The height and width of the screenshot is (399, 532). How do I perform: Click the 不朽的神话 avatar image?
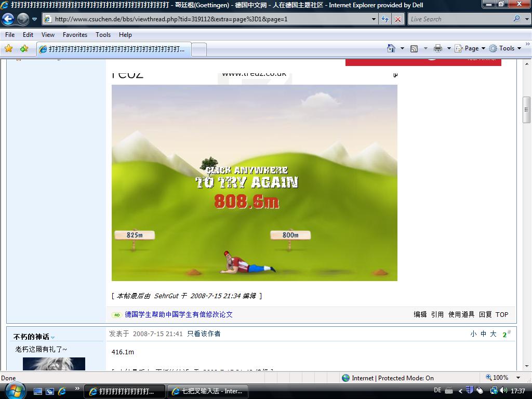click(x=54, y=364)
